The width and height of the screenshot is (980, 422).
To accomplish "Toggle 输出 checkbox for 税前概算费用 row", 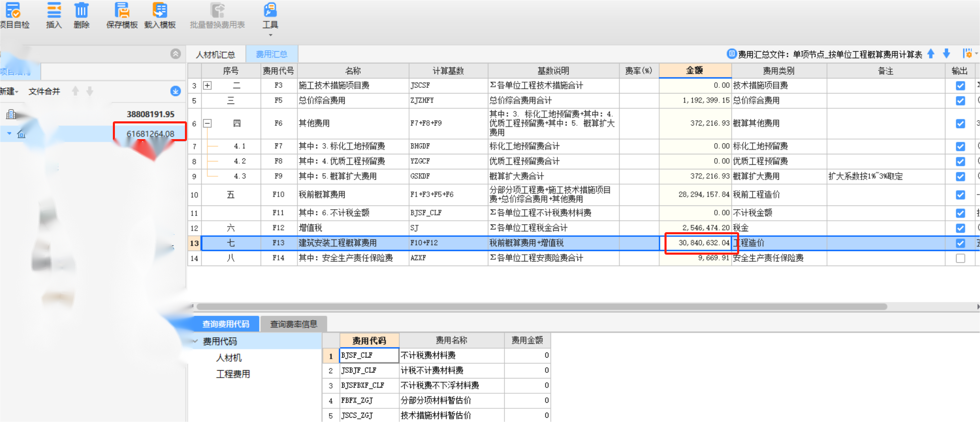I will [x=960, y=195].
